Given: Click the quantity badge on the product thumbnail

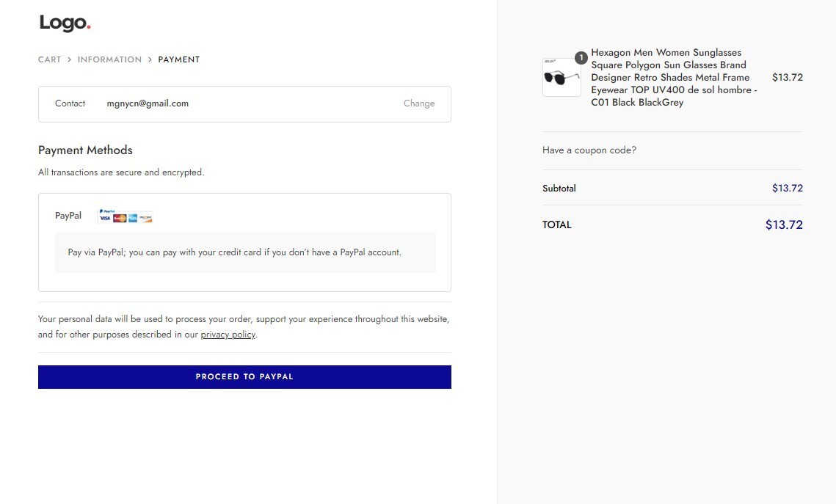Looking at the screenshot, I should click(581, 57).
